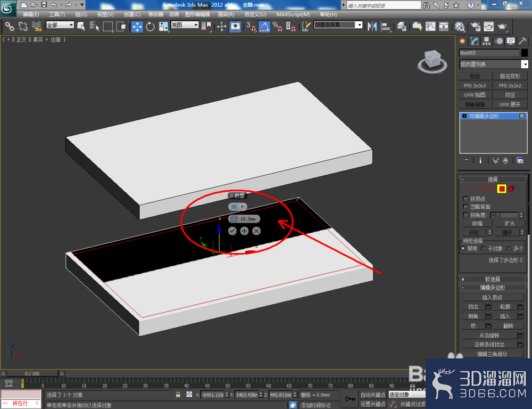Click the OK checkmark on inset caddy
The height and width of the screenshot is (409, 532).
pyautogui.click(x=232, y=231)
